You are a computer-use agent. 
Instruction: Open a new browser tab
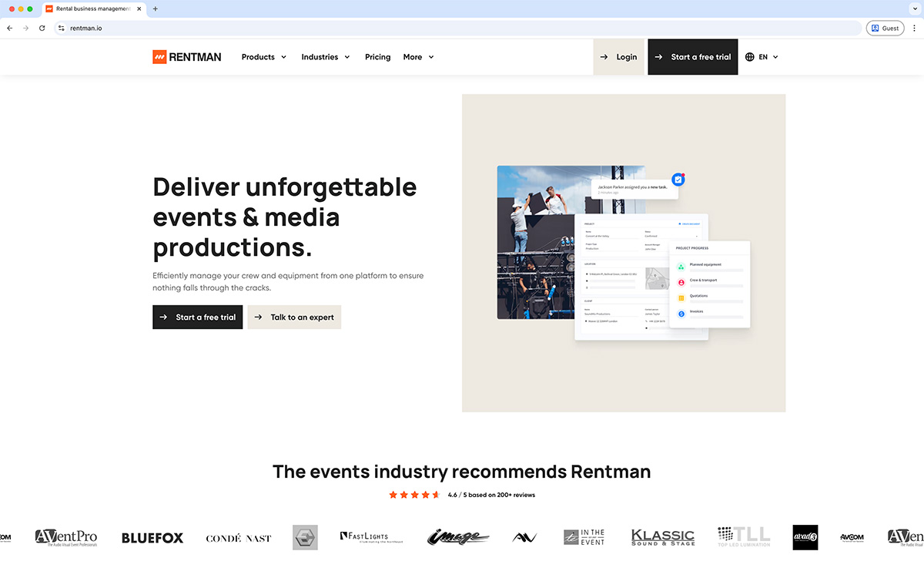(155, 8)
